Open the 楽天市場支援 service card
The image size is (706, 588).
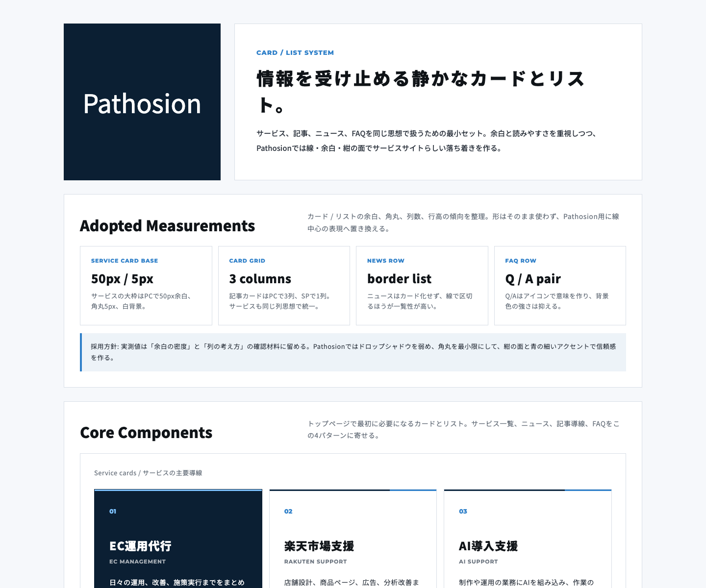(x=353, y=539)
